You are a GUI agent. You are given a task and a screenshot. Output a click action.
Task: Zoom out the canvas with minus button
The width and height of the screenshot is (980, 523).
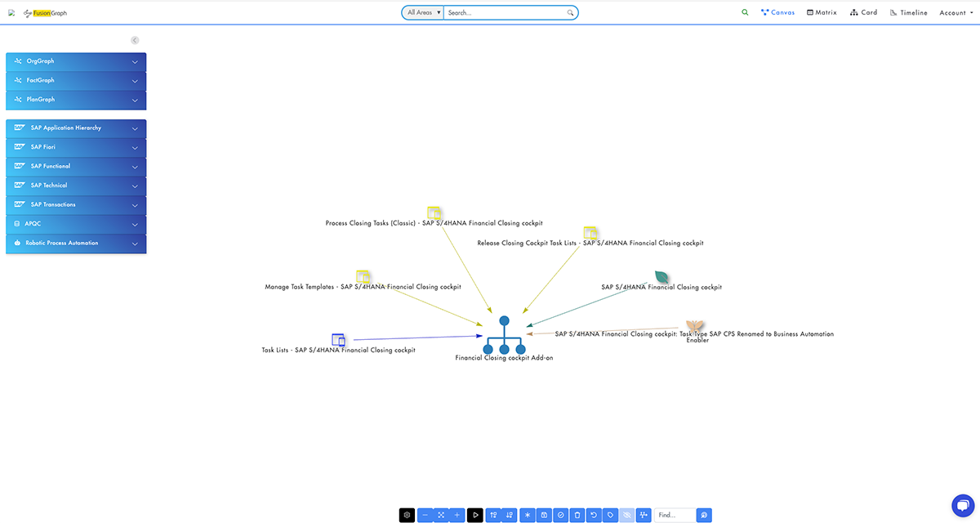[x=425, y=515]
